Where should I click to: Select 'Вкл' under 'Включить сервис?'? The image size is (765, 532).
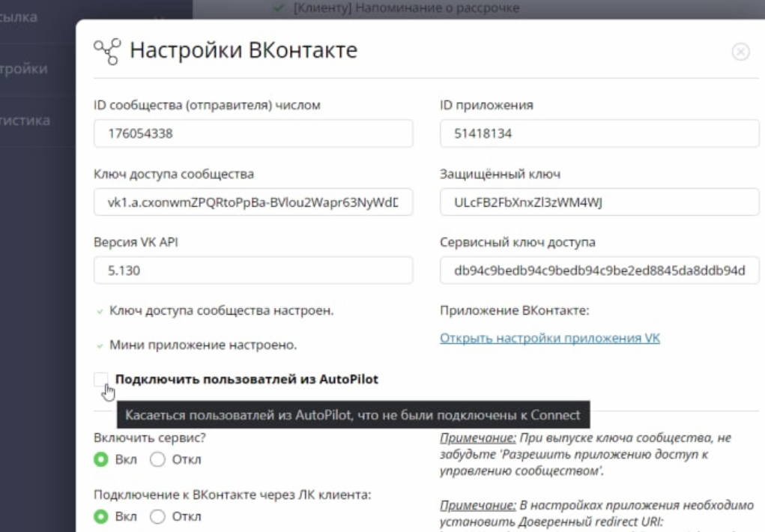point(101,459)
